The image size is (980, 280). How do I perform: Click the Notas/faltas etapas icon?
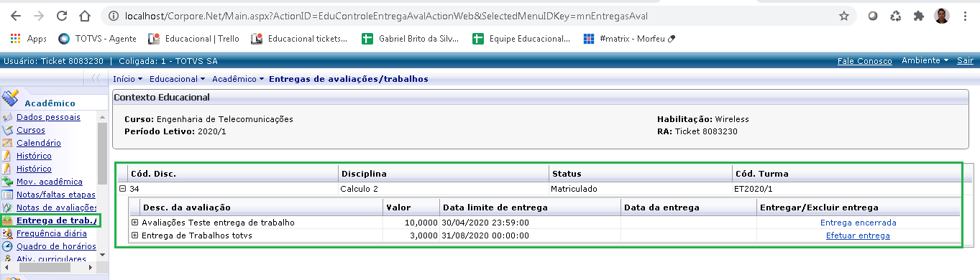point(7,195)
